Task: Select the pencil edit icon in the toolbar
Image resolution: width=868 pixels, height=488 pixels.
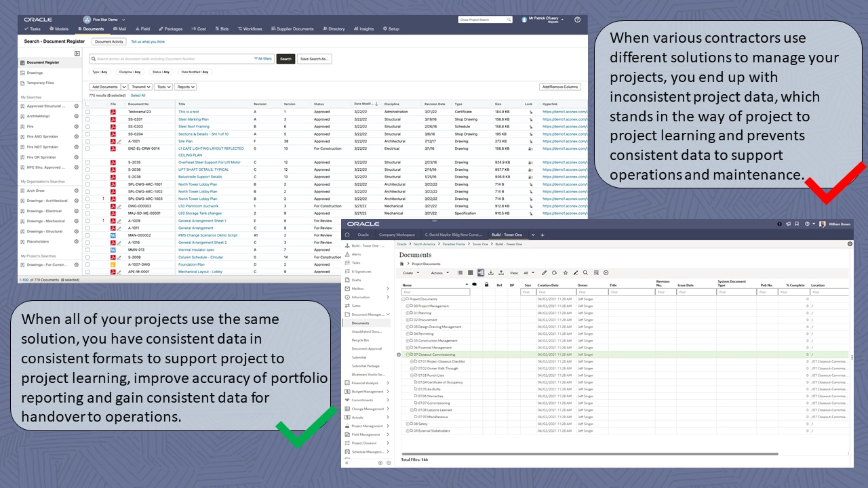Action: point(544,272)
